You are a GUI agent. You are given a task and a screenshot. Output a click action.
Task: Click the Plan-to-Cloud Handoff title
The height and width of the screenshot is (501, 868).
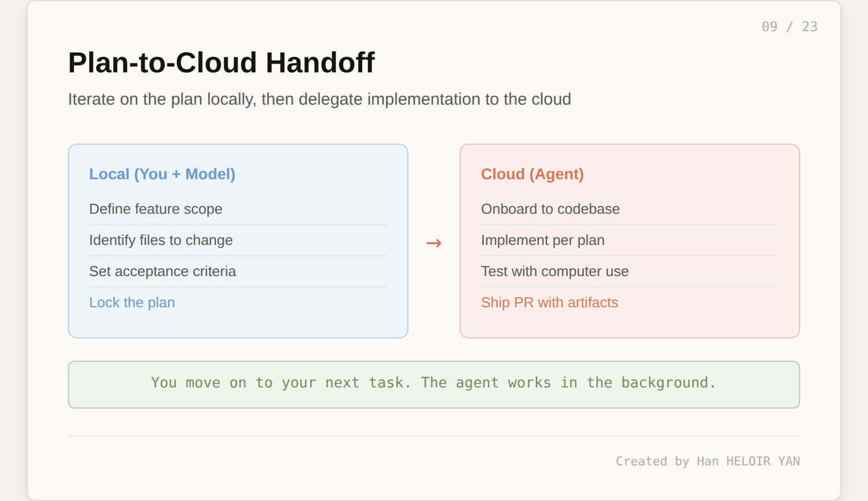click(221, 62)
